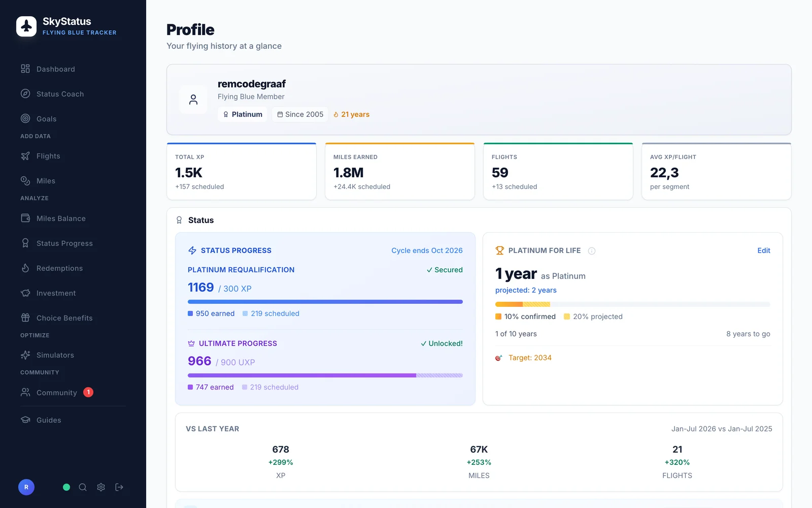This screenshot has height=508, width=812.
Task: Click the green status indicator dot
Action: point(66,487)
